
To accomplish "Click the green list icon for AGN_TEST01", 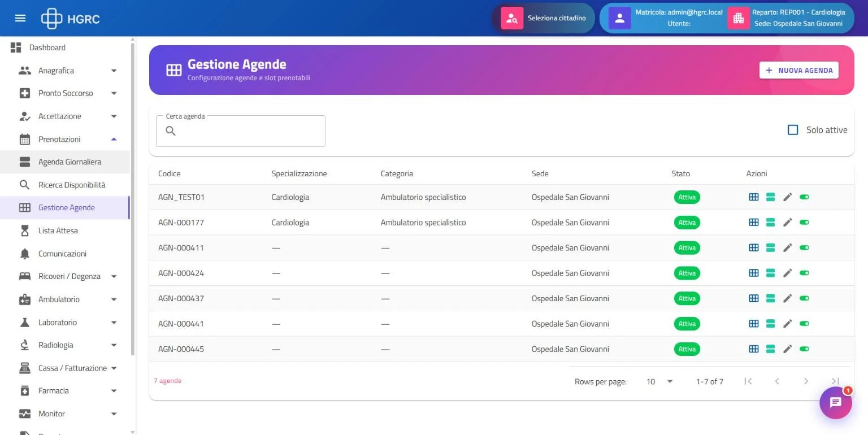I will pos(770,197).
